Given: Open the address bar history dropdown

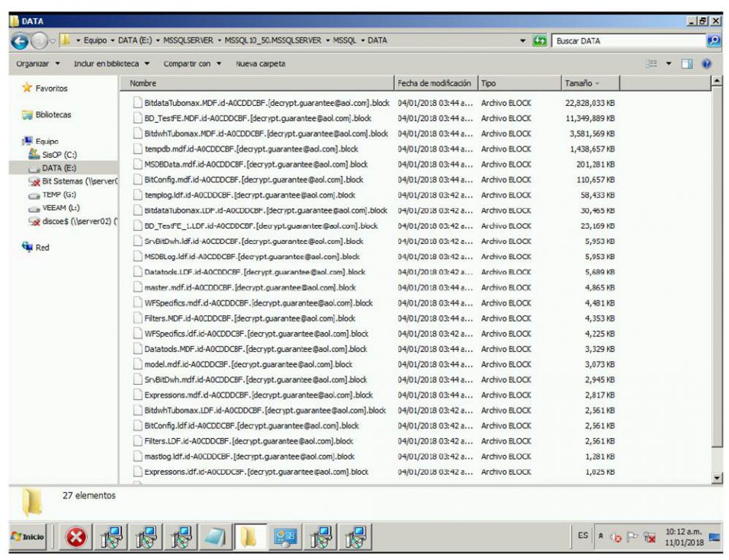Looking at the screenshot, I should (x=522, y=41).
